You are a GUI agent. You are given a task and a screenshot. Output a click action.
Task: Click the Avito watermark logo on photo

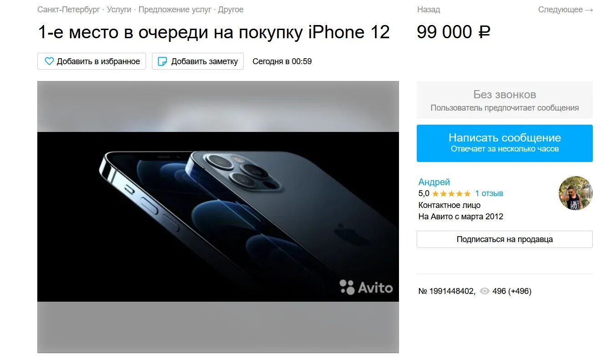(366, 287)
